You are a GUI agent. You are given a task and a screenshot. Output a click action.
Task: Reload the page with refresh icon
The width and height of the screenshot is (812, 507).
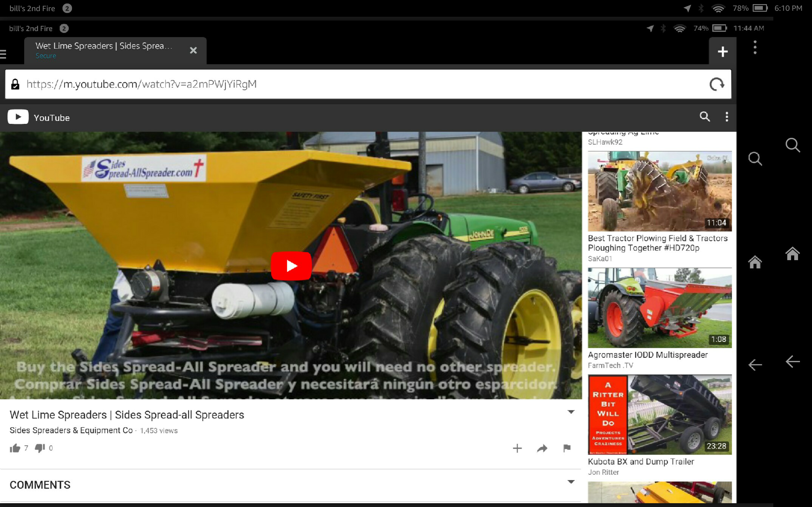point(717,84)
